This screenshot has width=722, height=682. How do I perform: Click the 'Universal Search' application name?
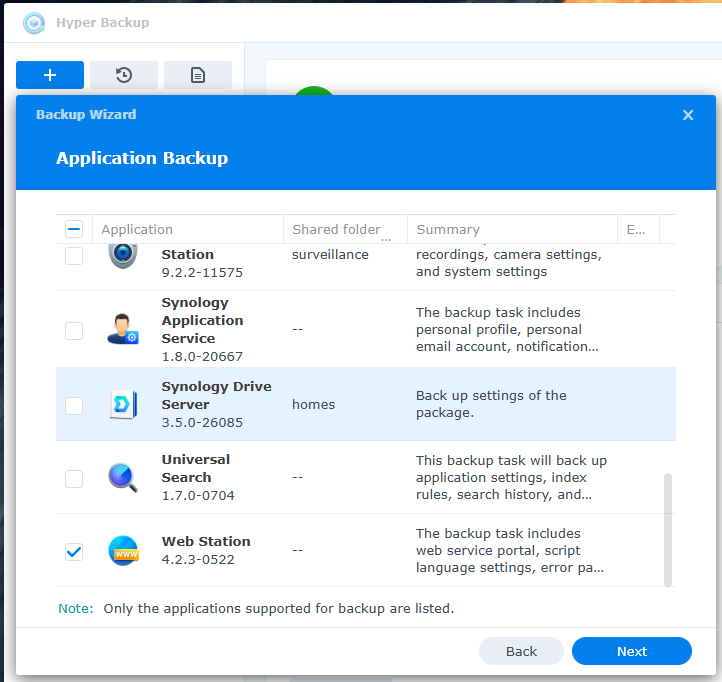196,468
